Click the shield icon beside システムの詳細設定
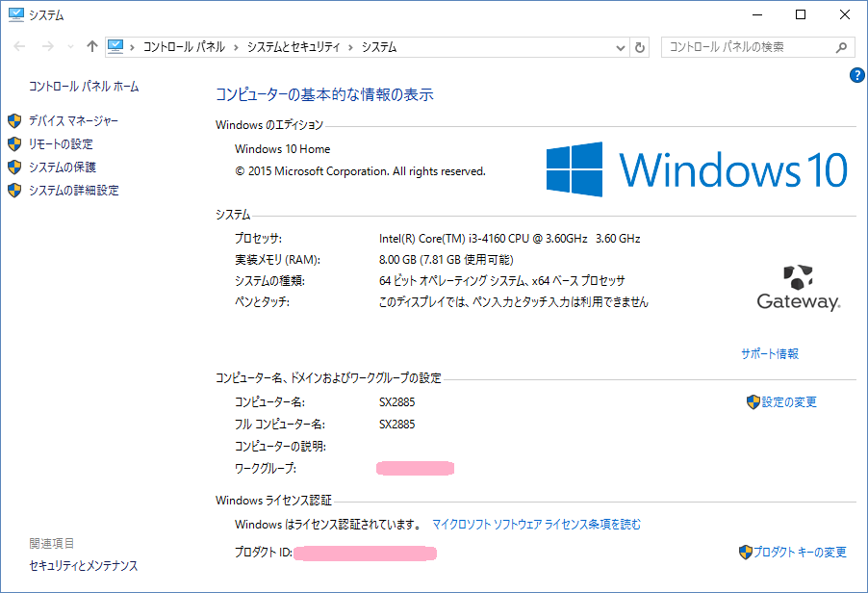This screenshot has height=593, width=868. 14,191
